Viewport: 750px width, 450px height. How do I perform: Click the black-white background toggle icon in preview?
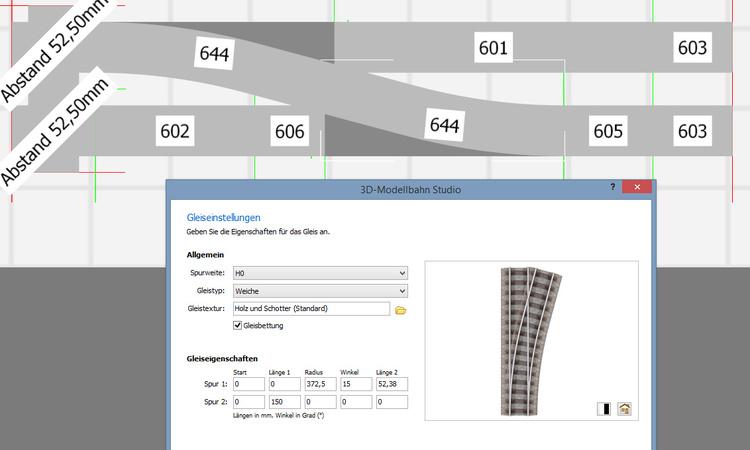604,408
